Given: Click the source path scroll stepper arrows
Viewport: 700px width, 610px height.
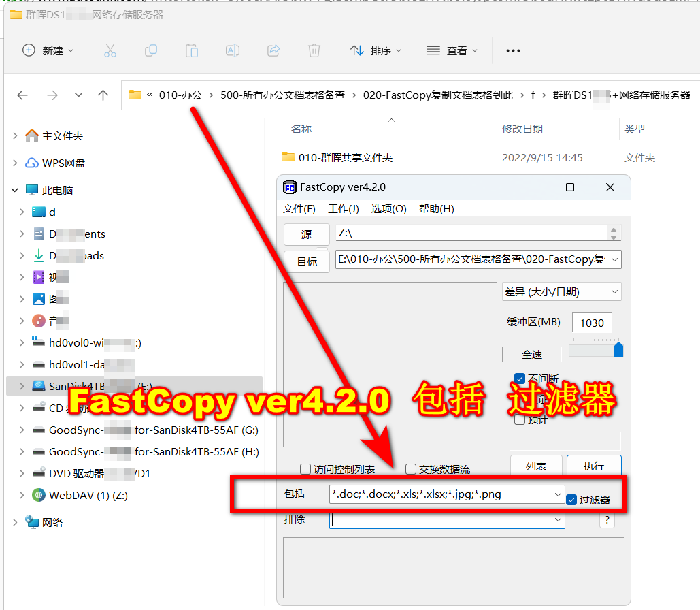Looking at the screenshot, I should tap(614, 233).
